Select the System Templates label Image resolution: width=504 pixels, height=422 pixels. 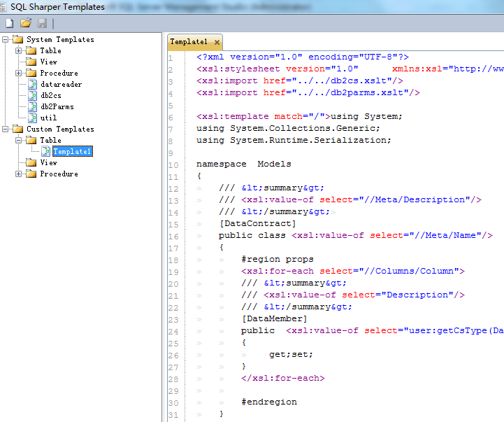[60, 40]
